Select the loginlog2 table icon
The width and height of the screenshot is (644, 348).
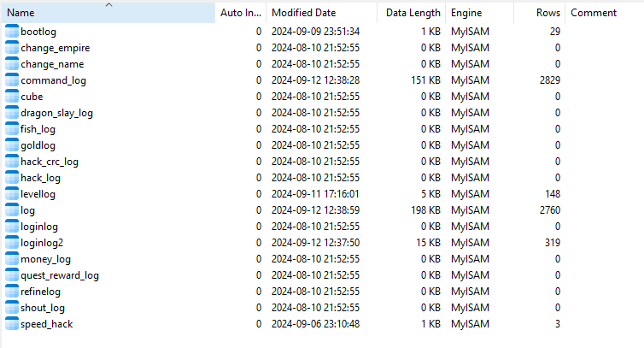(x=11, y=243)
